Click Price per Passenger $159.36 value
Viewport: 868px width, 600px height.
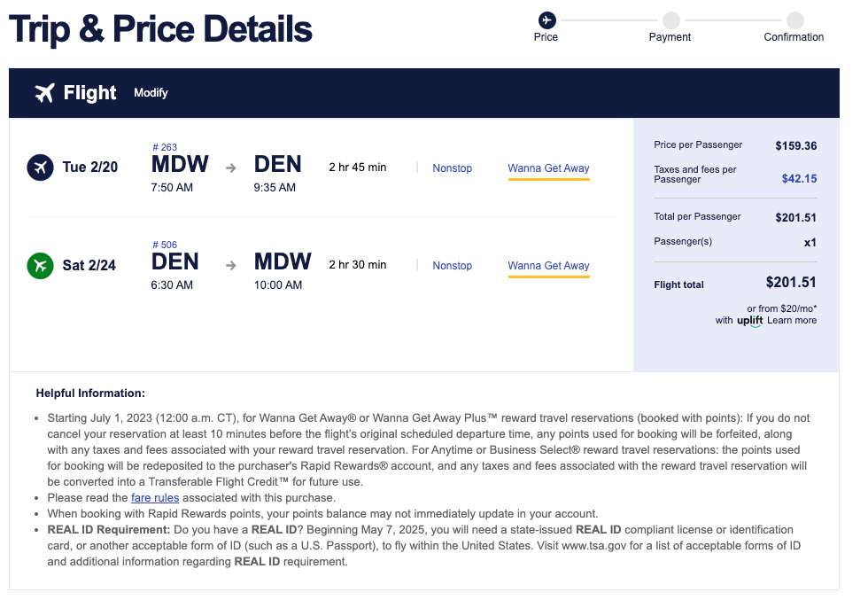pyautogui.click(x=795, y=145)
